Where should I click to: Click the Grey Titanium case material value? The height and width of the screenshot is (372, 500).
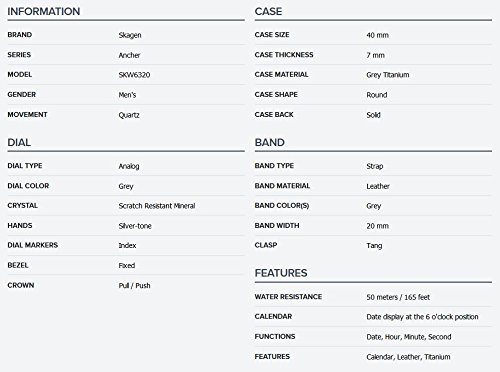click(x=388, y=75)
